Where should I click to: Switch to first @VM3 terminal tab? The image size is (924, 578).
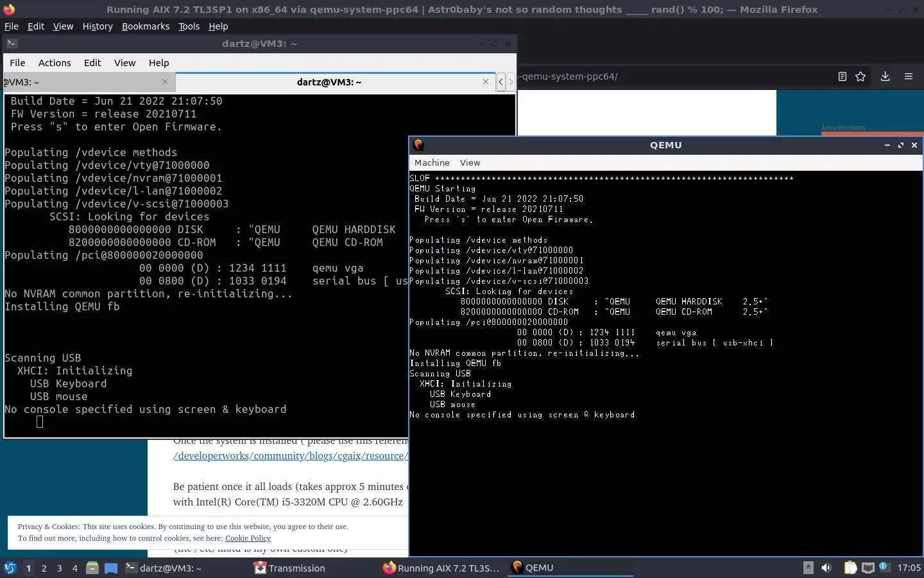pyautogui.click(x=89, y=82)
